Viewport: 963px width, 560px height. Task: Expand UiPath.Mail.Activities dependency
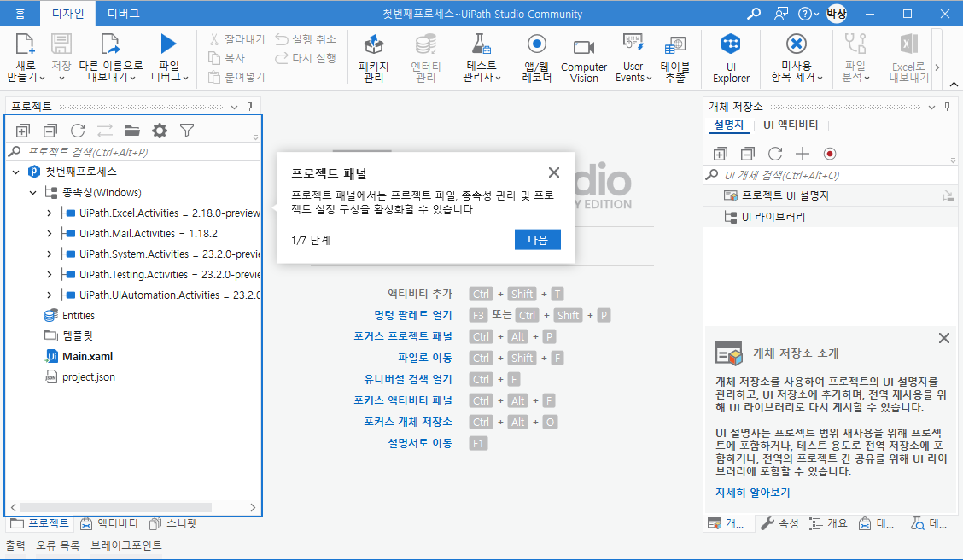tap(50, 233)
